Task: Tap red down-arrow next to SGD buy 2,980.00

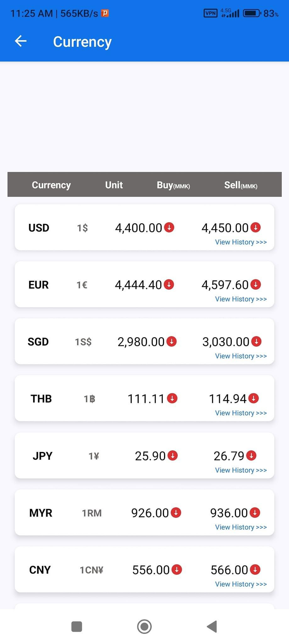Action: pyautogui.click(x=172, y=341)
